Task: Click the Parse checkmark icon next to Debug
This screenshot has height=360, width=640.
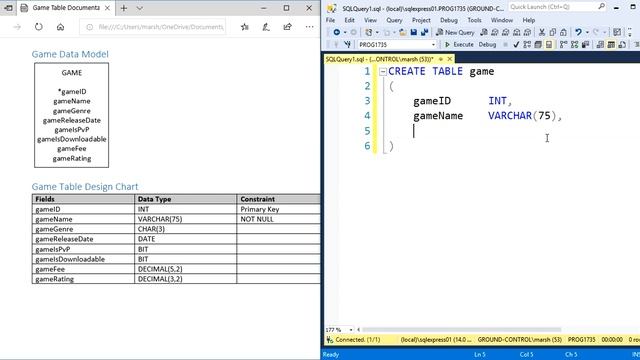Action: tap(516, 44)
